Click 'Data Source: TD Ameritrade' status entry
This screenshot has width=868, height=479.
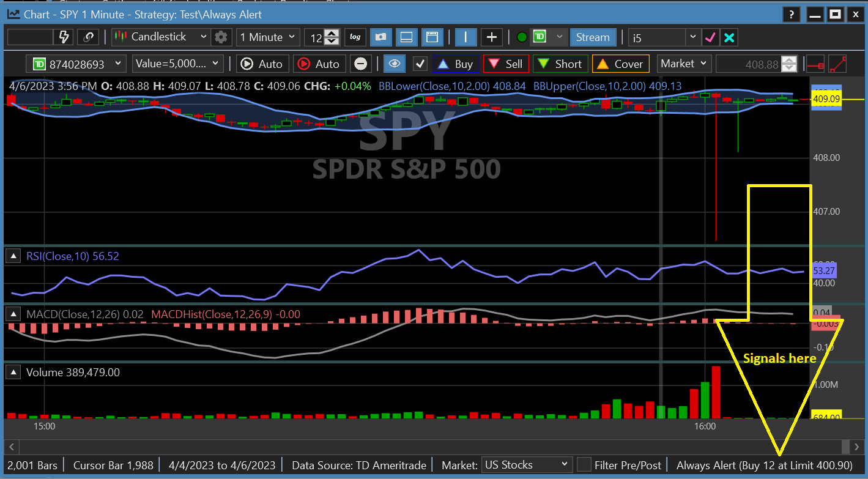pyautogui.click(x=359, y=466)
